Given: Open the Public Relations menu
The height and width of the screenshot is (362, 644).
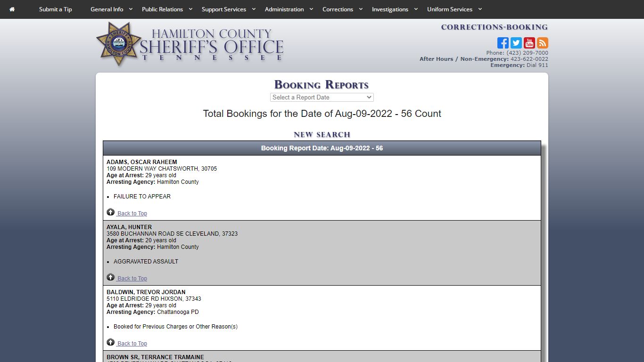Looking at the screenshot, I should click(162, 9).
